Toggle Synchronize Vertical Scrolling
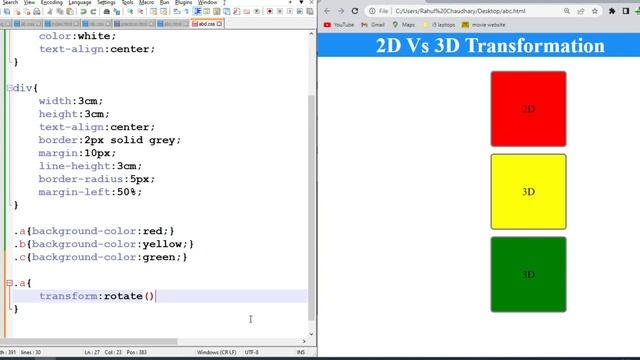Screen dimensions: 640x360 [153, 11]
